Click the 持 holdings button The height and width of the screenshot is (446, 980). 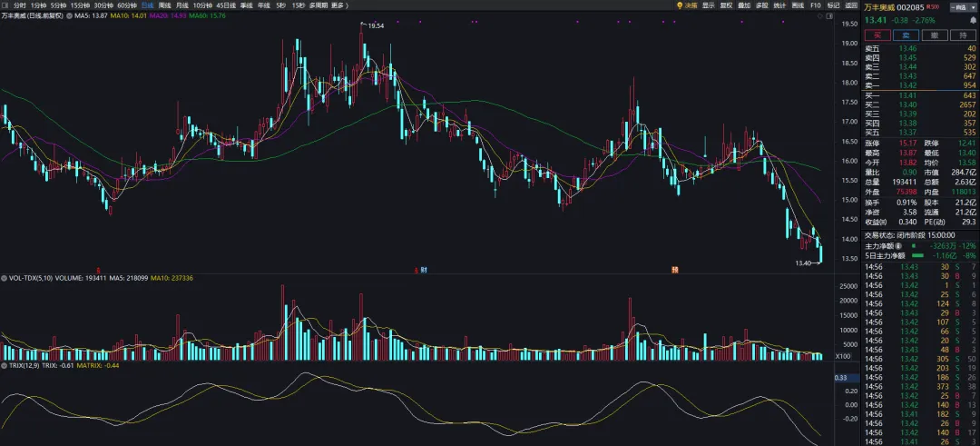tap(963, 35)
